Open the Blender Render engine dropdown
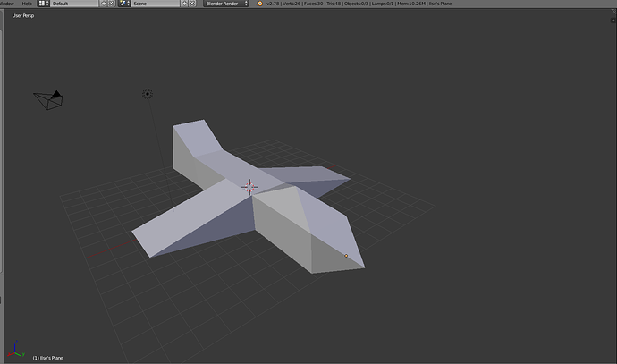 click(x=226, y=4)
